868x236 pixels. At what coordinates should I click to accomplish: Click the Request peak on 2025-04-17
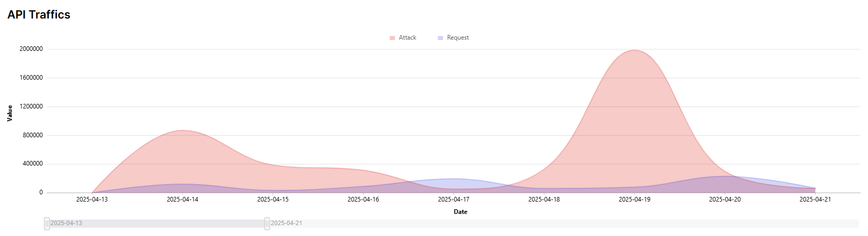(x=454, y=179)
